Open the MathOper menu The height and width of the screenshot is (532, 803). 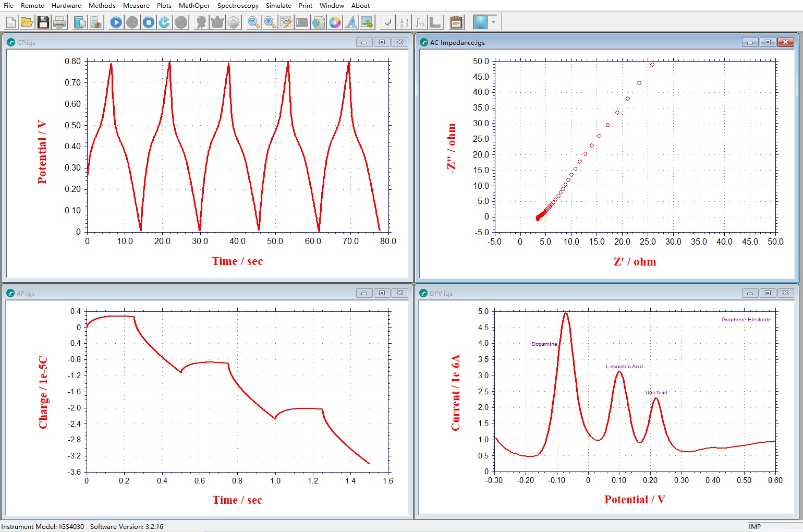(x=194, y=6)
